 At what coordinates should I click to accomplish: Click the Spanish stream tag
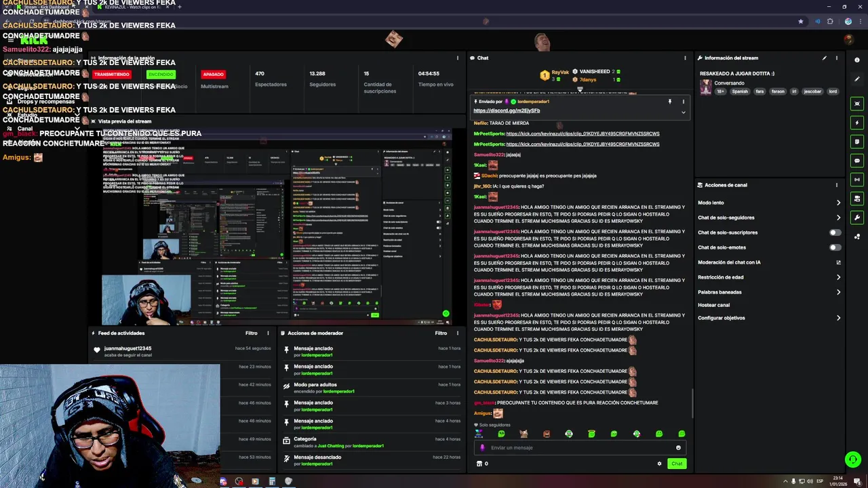(740, 91)
